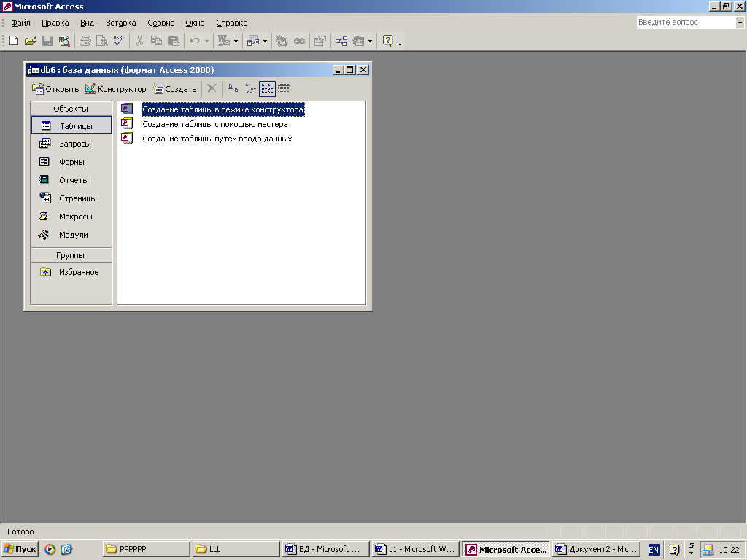
Task: Click the Save floppy disk icon
Action: 47,41
